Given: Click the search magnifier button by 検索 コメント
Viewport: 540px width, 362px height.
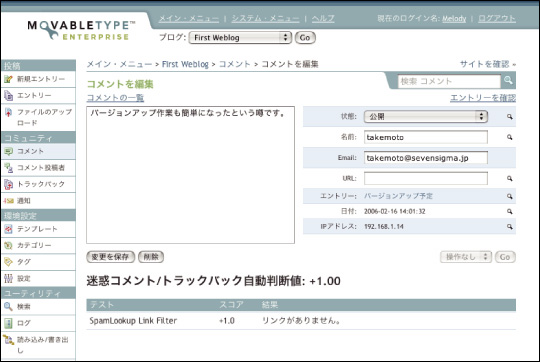Looking at the screenshot, I should (508, 80).
